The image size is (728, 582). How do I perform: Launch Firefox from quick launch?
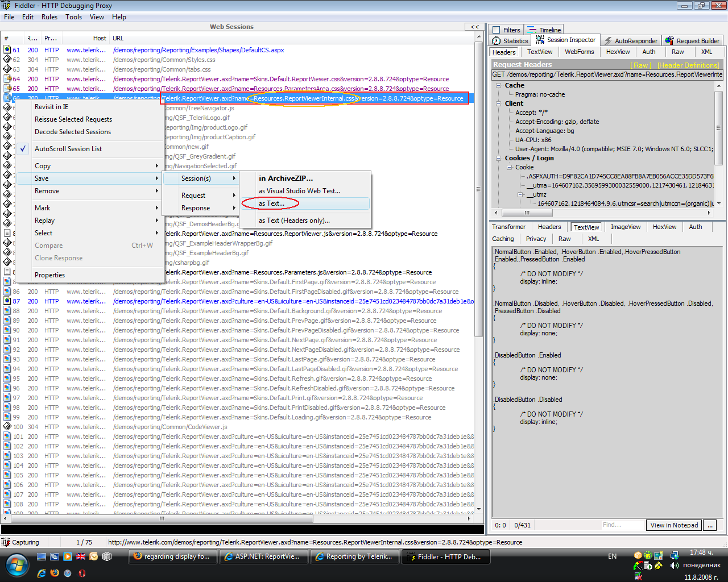coord(55,573)
